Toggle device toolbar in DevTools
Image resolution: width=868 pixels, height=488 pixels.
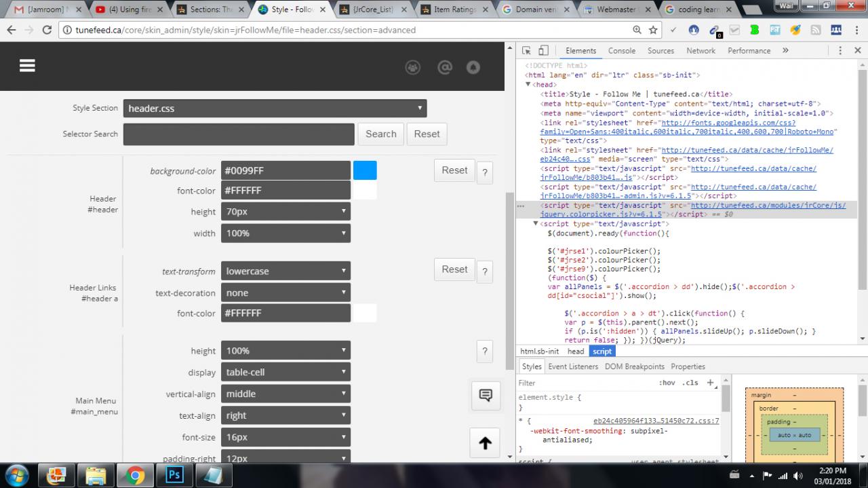pos(543,51)
